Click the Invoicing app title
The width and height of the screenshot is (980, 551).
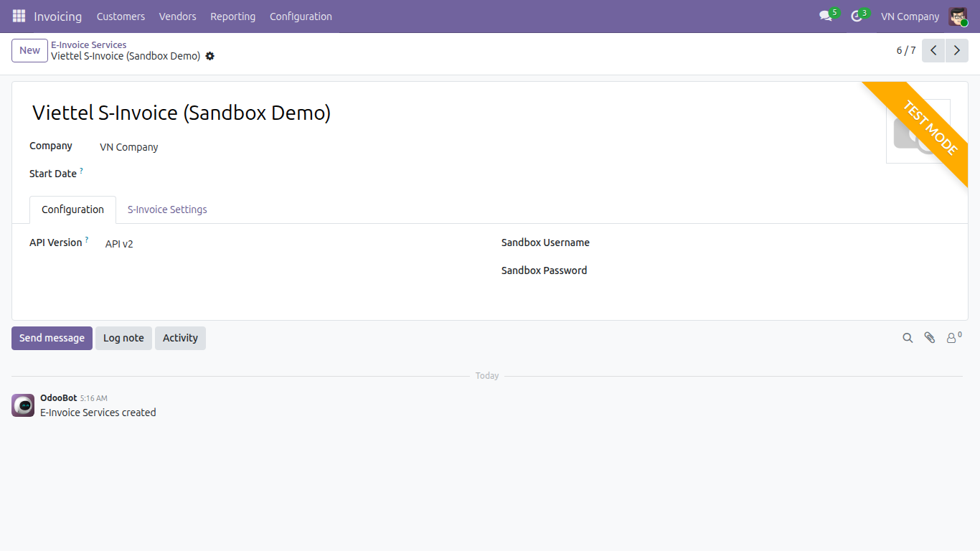[x=57, y=17]
